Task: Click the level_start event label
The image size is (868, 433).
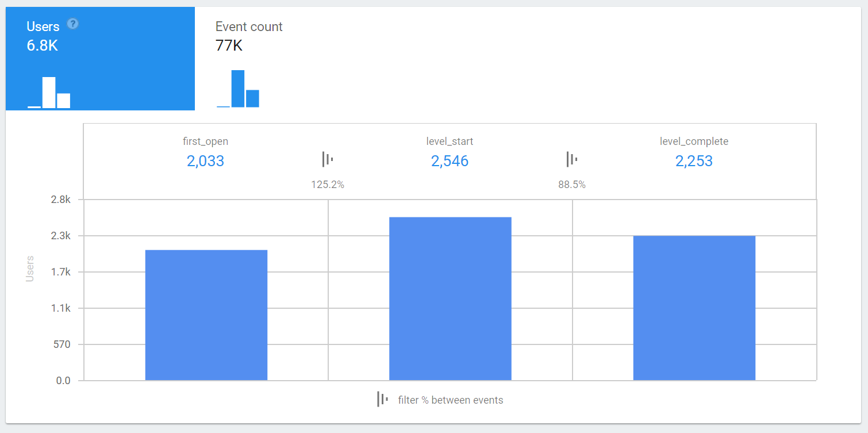Action: (450, 141)
